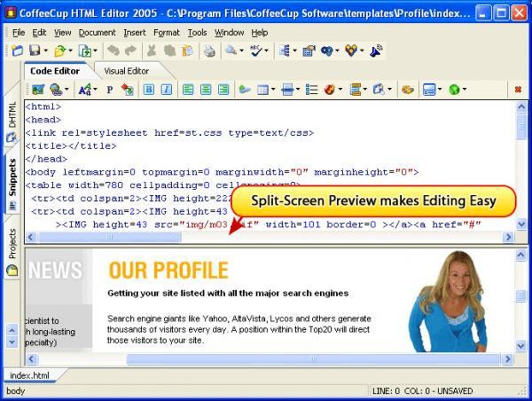Image resolution: width=532 pixels, height=401 pixels.
Task: Click the Cut scissors icon
Action: pyautogui.click(x=151, y=51)
